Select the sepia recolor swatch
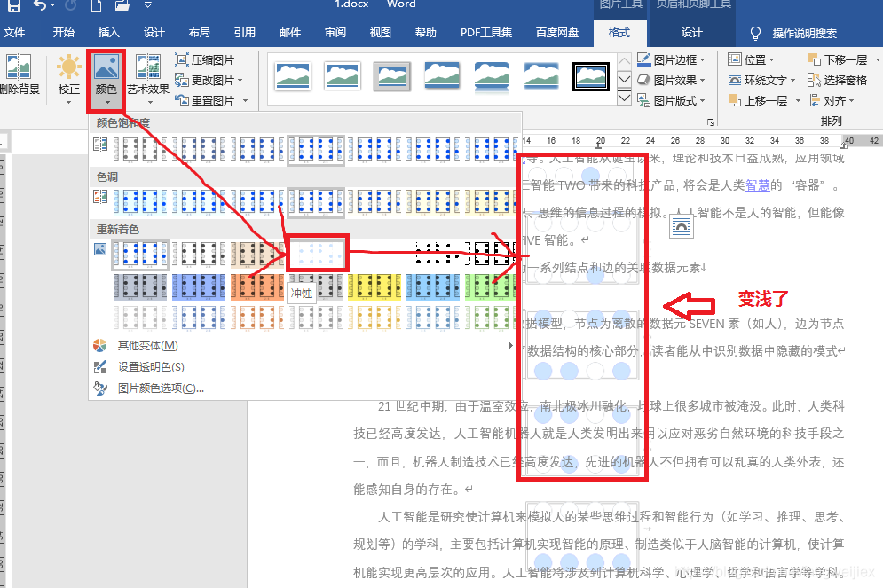This screenshot has height=588, width=883. (x=257, y=254)
